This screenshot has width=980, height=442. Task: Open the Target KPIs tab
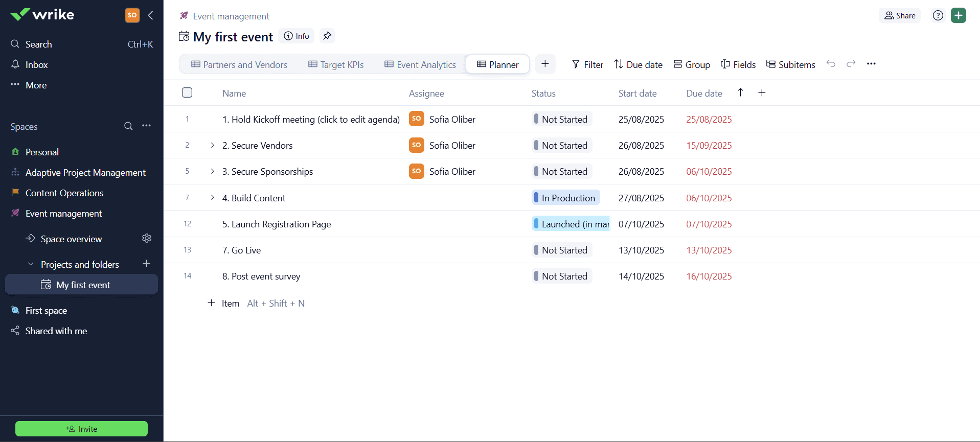[336, 64]
